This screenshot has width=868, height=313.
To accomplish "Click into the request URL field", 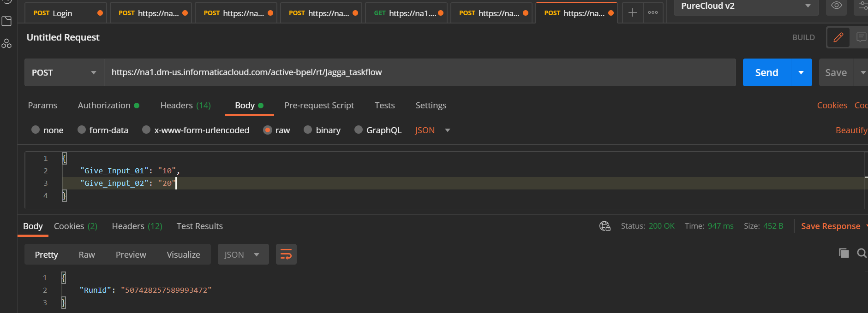I will (x=420, y=72).
